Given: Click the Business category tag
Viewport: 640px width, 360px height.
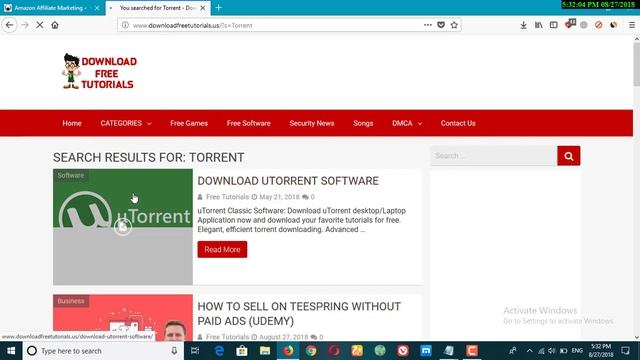Looking at the screenshot, I should 71,301.
